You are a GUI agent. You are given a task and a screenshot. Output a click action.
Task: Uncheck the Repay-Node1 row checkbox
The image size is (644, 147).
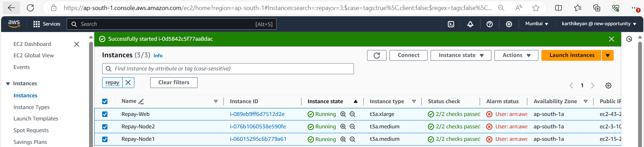pyautogui.click(x=105, y=139)
